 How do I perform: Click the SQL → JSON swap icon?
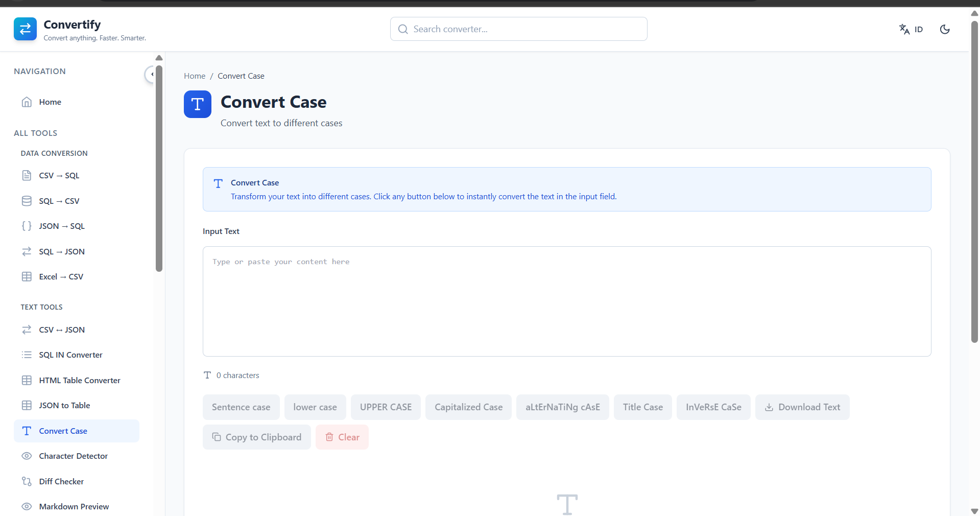tap(27, 251)
